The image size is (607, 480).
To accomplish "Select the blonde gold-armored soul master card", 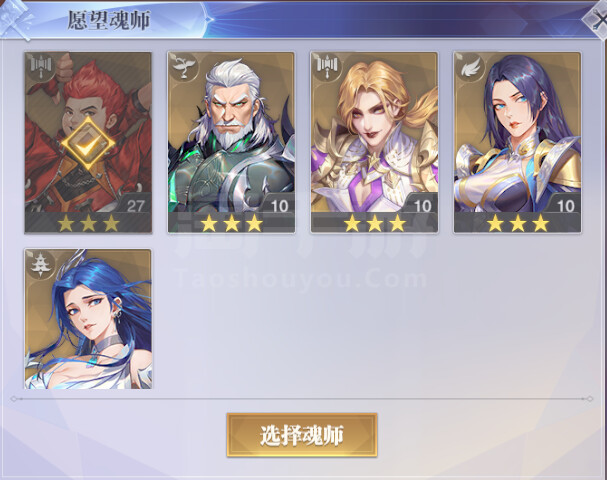I will (x=374, y=143).
